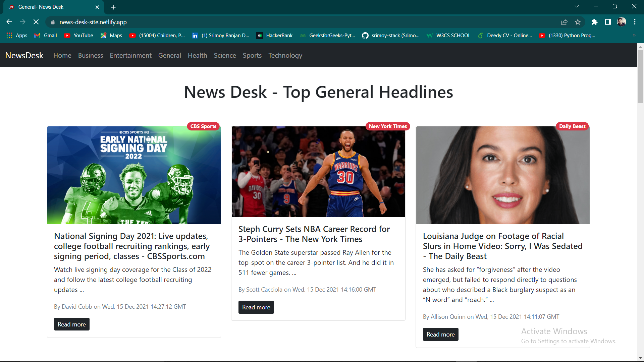Viewport: 644px width, 362px height.
Task: Open Chrome's three-dot menu
Action: click(x=635, y=22)
